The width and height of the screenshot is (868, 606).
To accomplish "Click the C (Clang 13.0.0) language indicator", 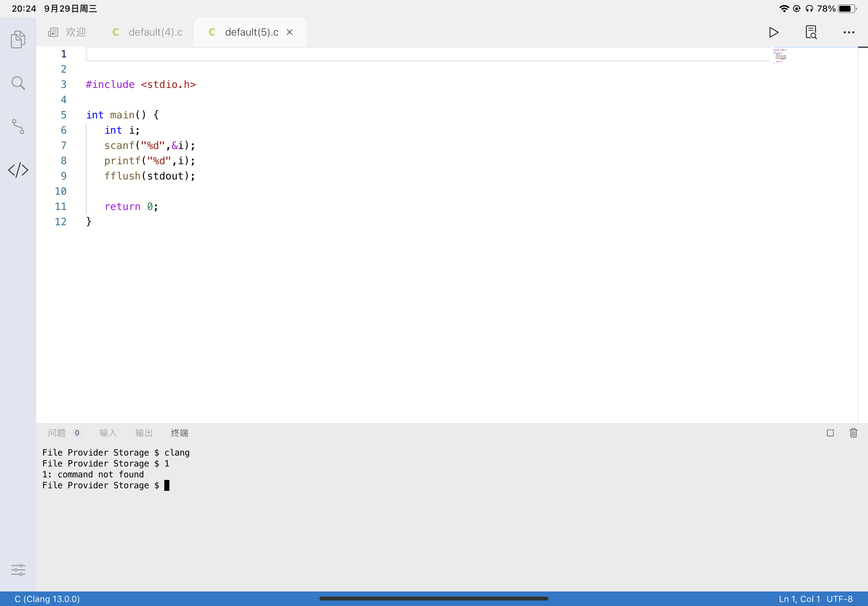I will [47, 599].
